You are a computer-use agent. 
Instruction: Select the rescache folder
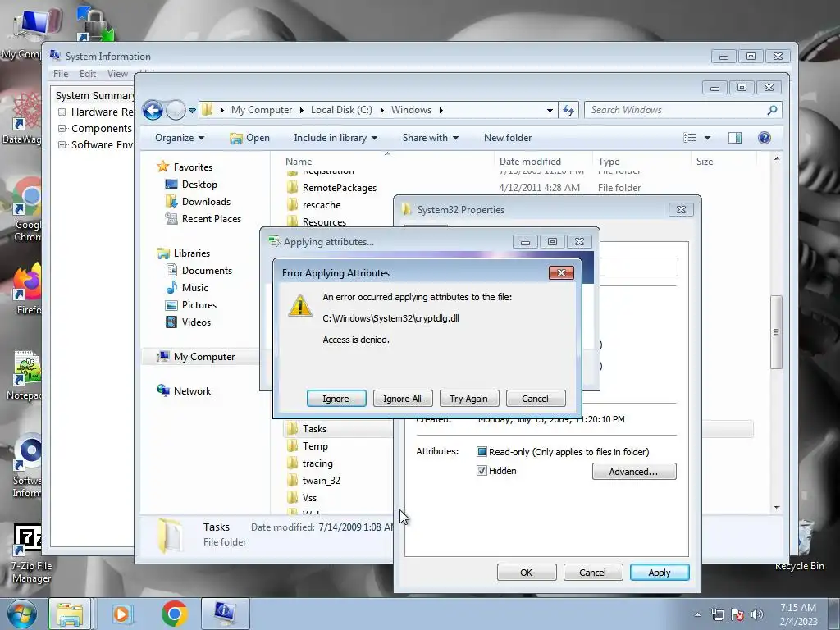(x=314, y=204)
